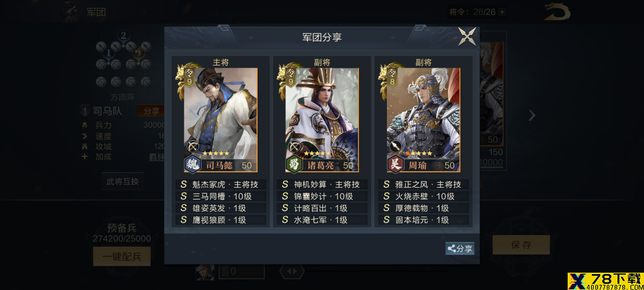Viewport: 644px width, 290px height.
Task: Open 周瑜 general portrait card
Action: (423, 120)
